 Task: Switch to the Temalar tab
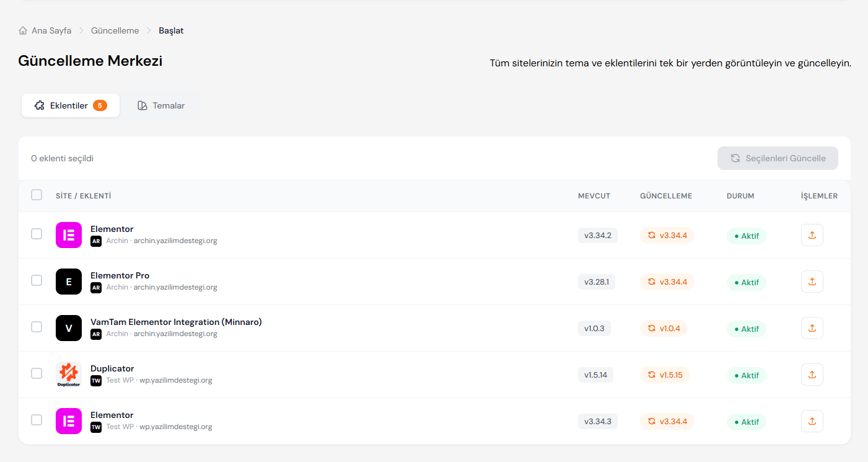click(161, 105)
